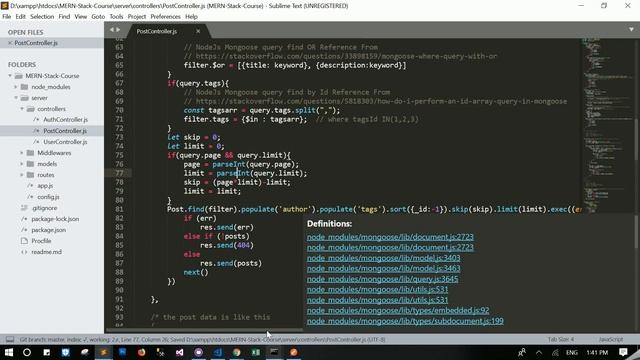Go to previous tab with left arrow
The image size is (640, 360).
coord(111,30)
